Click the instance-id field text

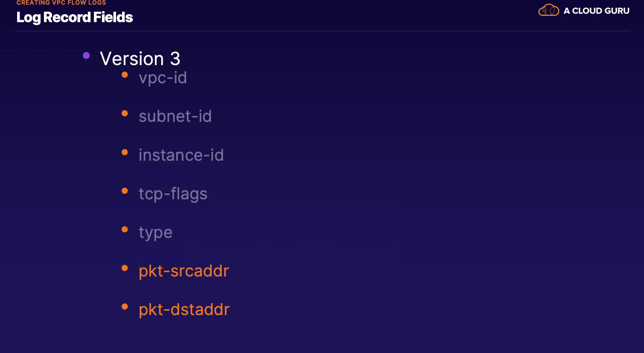pos(181,155)
